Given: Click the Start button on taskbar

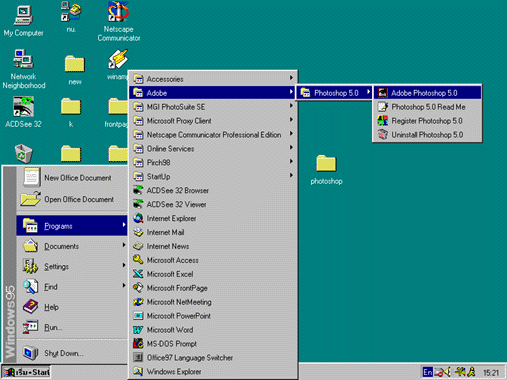Looking at the screenshot, I should 26,372.
